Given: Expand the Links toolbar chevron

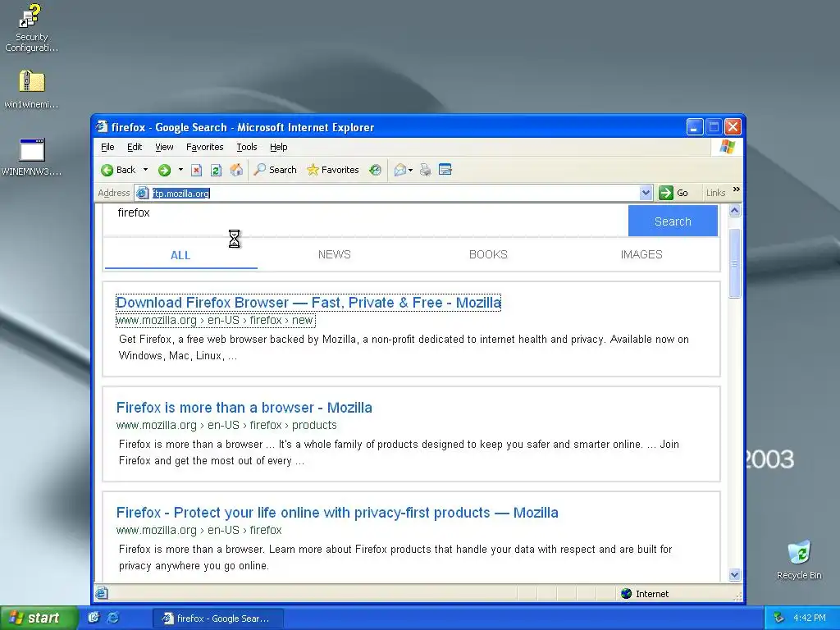Looking at the screenshot, I should 736,189.
